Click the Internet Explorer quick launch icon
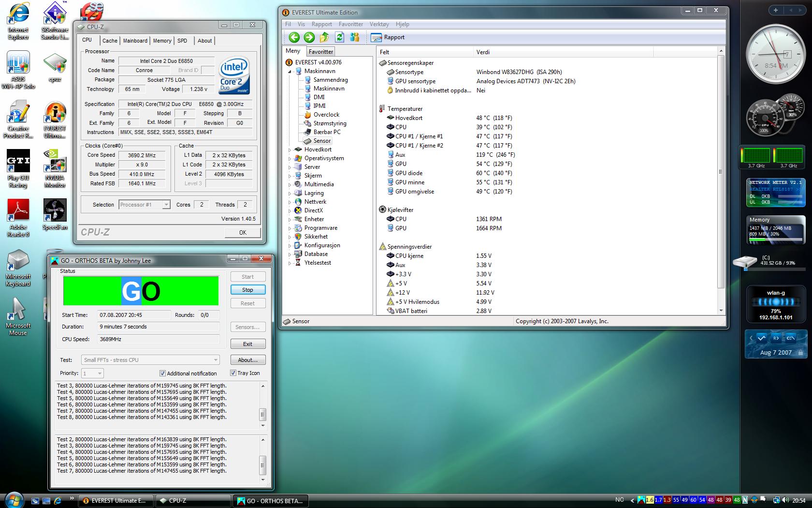The height and width of the screenshot is (508, 812). click(x=58, y=501)
